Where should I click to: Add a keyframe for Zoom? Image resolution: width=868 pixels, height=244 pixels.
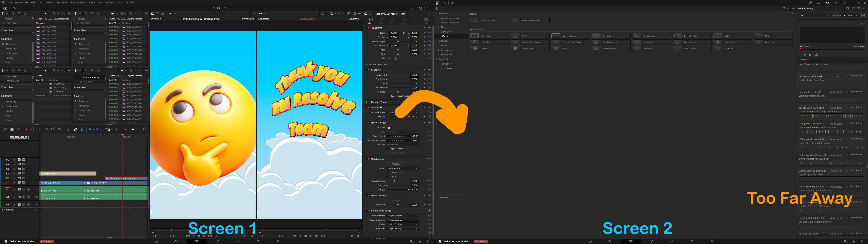424,33
